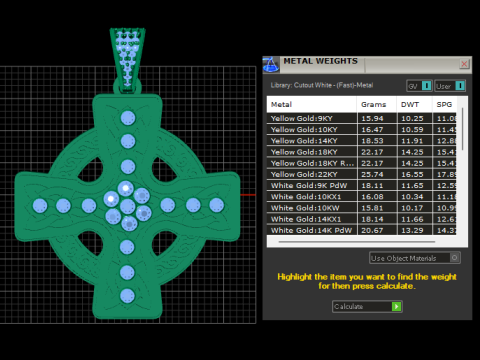Enable Use Object Materials option
This screenshot has width=480, height=360.
(415, 258)
